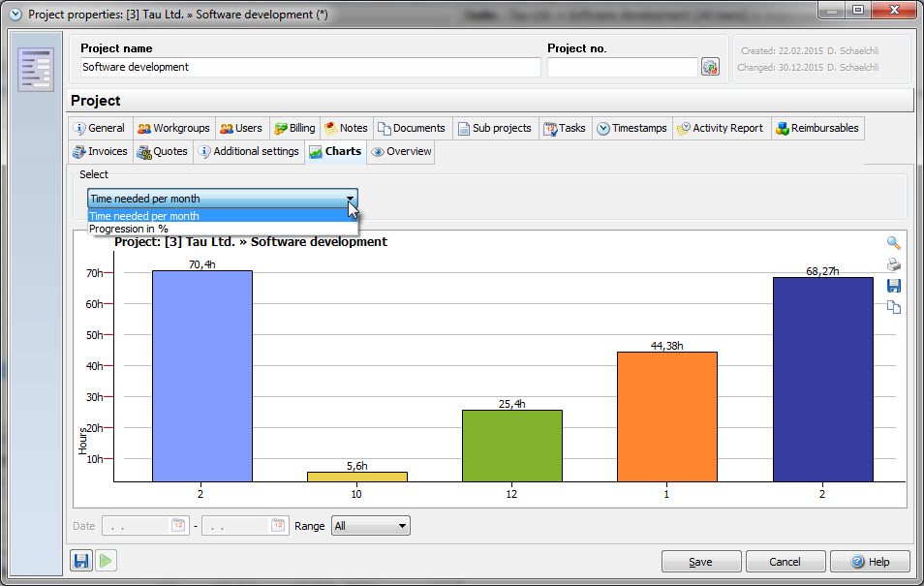Viewport: 924px width, 586px height.
Task: Click the green play arrow icon
Action: pyautogui.click(x=106, y=561)
